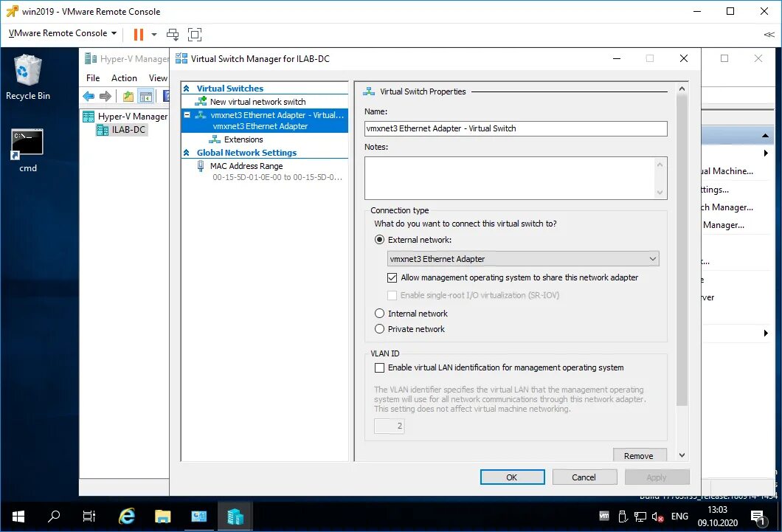Click the properties pane scrollbar up arrow
Screen dimensions: 782x532
point(682,89)
